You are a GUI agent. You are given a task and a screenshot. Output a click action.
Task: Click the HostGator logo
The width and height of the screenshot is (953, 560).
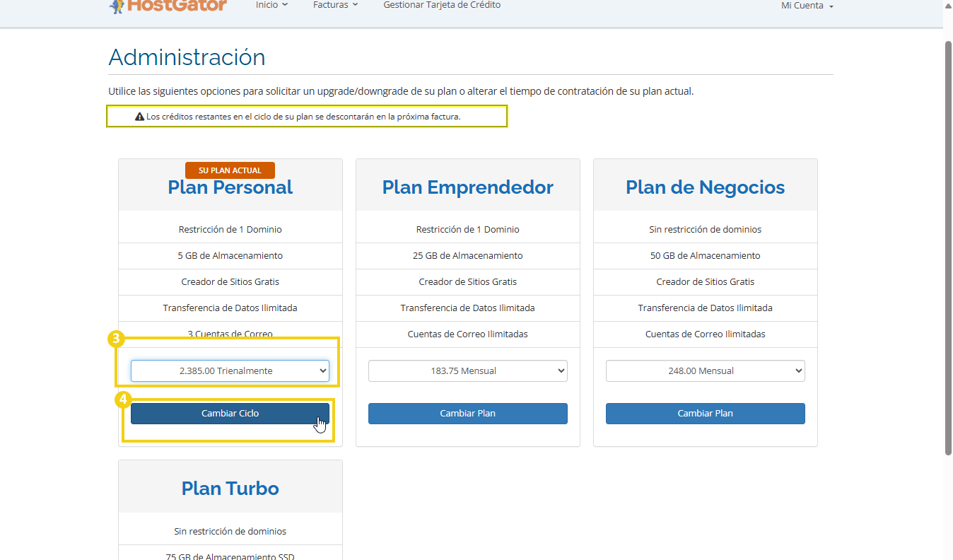(x=168, y=6)
